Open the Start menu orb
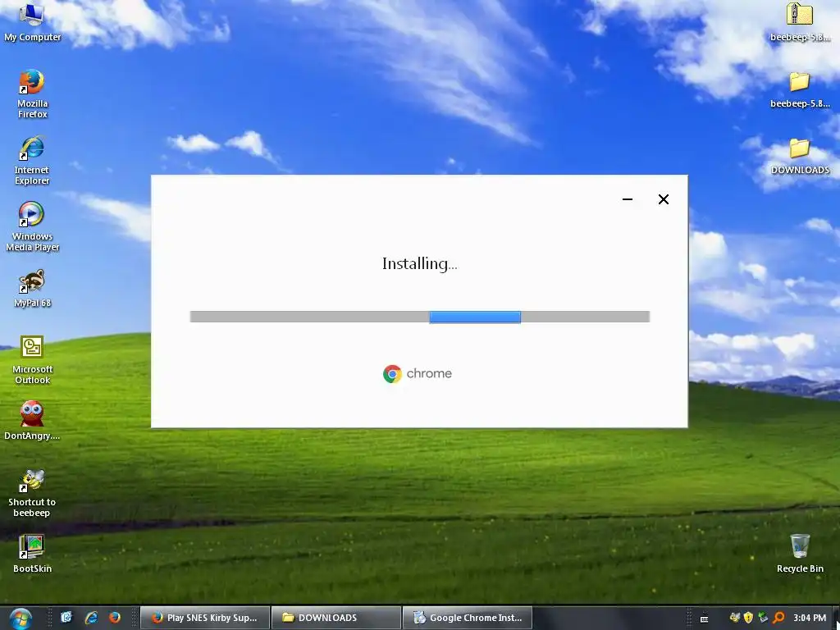 coord(21,619)
